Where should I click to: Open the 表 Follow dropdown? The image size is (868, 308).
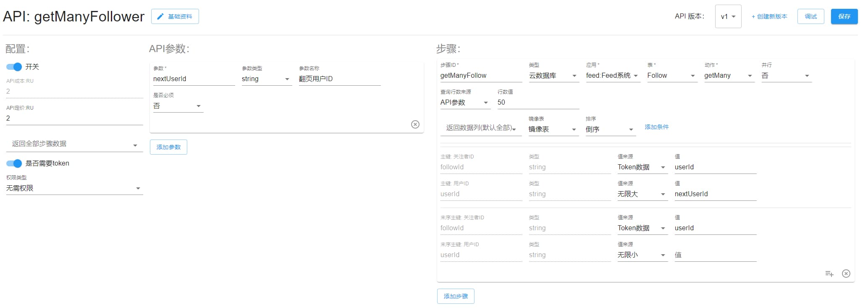tap(672, 76)
